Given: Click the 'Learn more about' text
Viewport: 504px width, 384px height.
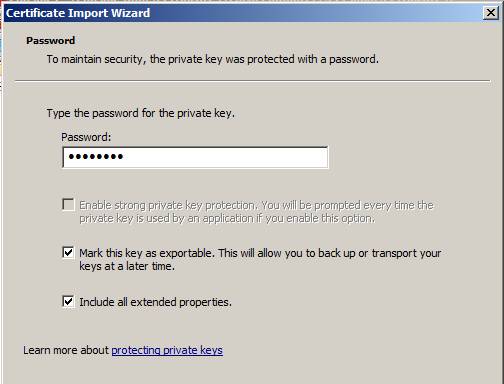Looking at the screenshot, I should (x=66, y=350).
